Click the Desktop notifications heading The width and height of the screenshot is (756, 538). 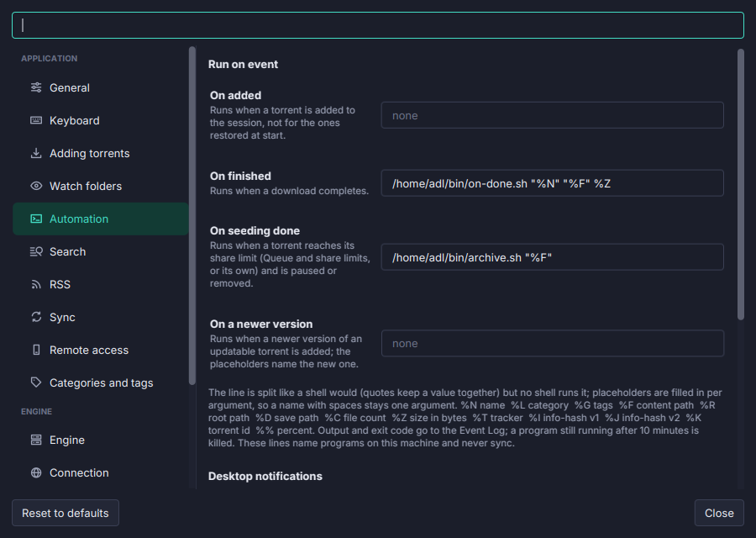pos(265,477)
